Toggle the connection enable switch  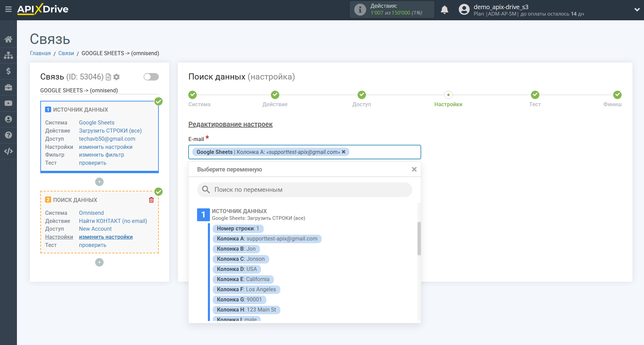151,77
